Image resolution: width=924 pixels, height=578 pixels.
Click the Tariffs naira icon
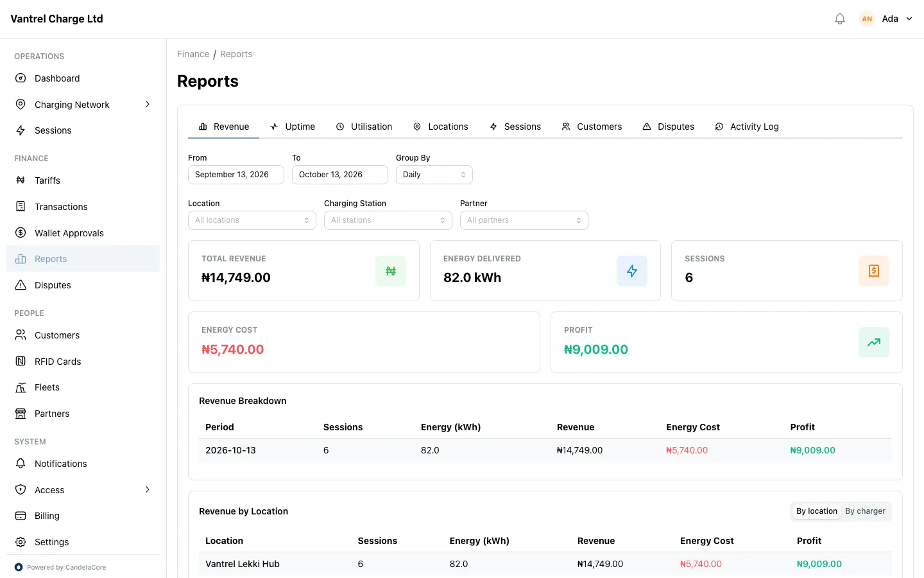tap(21, 180)
